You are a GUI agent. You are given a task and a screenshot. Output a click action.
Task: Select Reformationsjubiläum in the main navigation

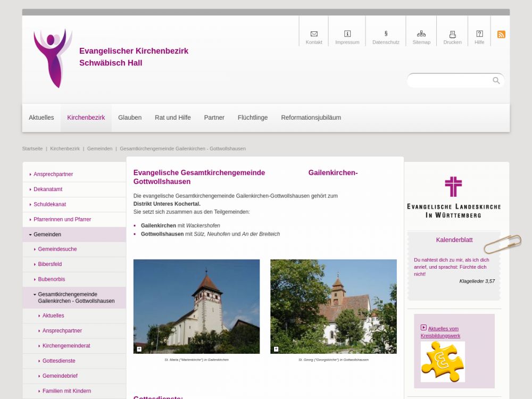click(311, 118)
